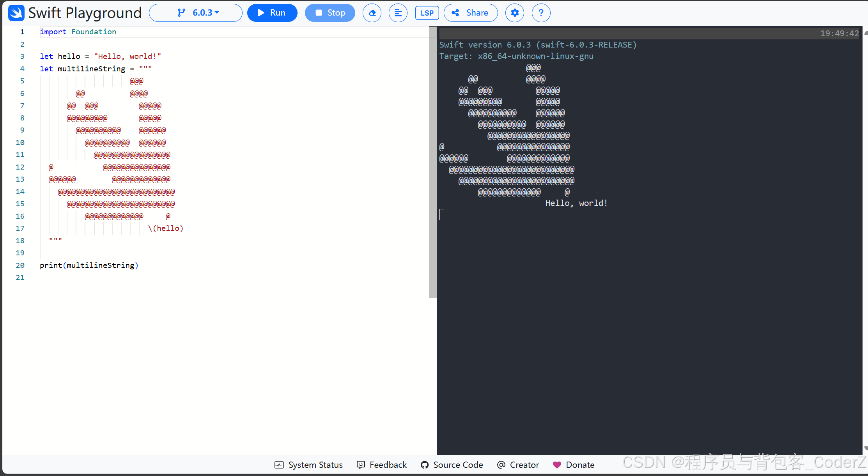Open help via question mark icon
This screenshot has width=868, height=476.
541,13
